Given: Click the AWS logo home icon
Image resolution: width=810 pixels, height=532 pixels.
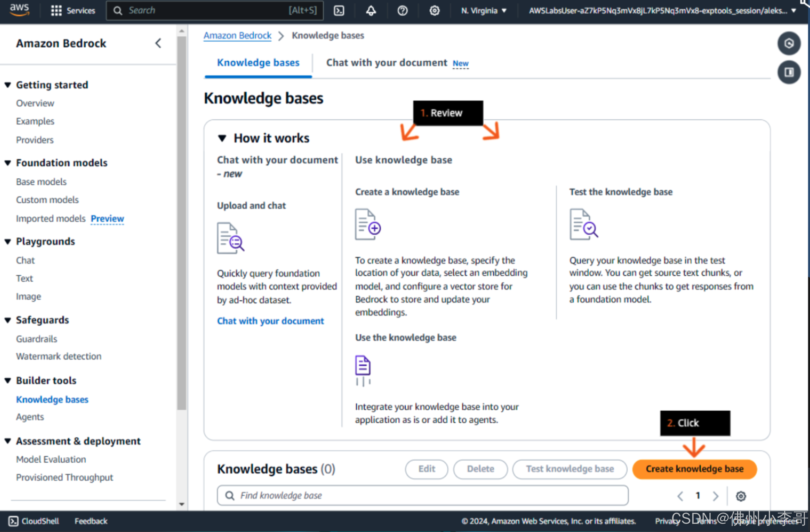Looking at the screenshot, I should pyautogui.click(x=19, y=10).
